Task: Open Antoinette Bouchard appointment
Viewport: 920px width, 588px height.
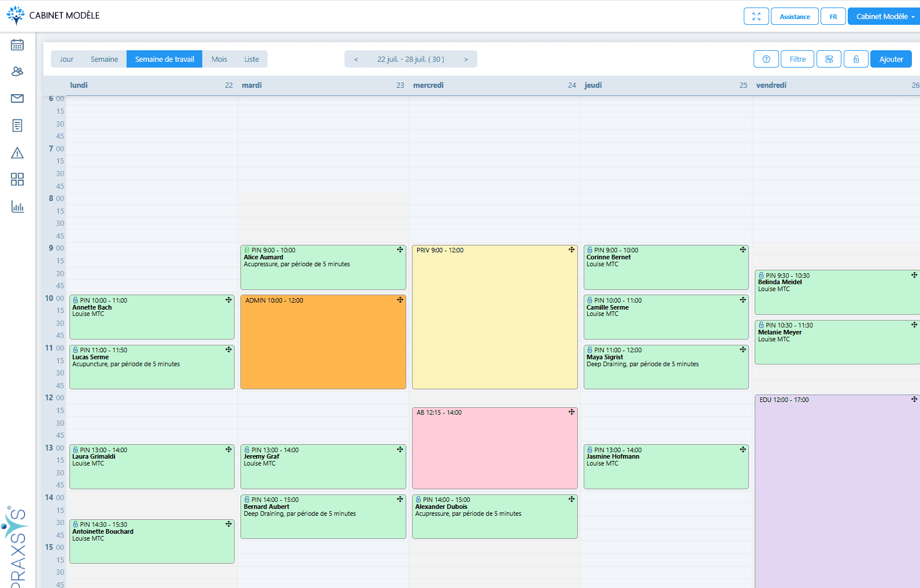Action: tap(152, 542)
